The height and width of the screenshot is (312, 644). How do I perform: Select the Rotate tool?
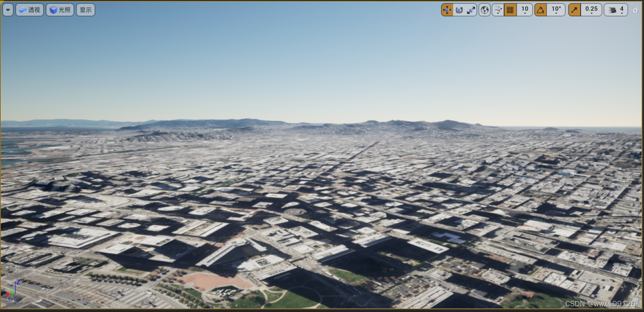point(459,9)
